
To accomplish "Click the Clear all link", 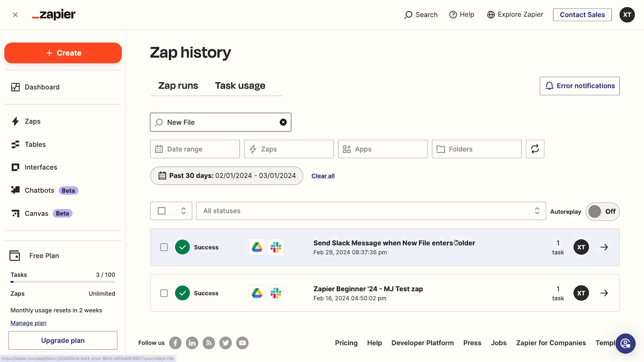I will 323,176.
